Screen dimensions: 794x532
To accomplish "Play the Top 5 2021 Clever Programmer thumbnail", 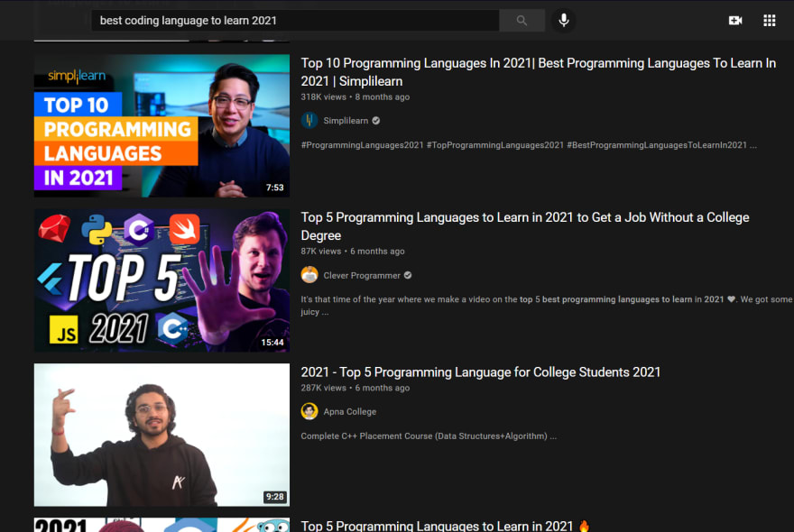I will point(162,280).
